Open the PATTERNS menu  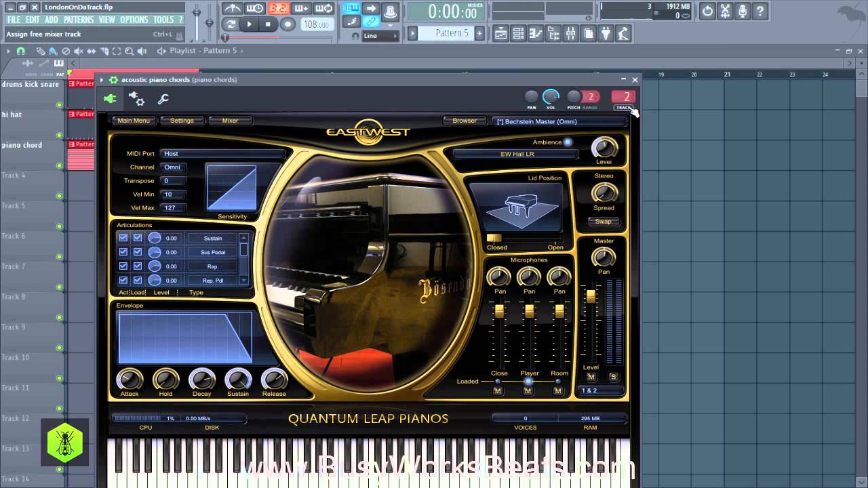click(79, 20)
